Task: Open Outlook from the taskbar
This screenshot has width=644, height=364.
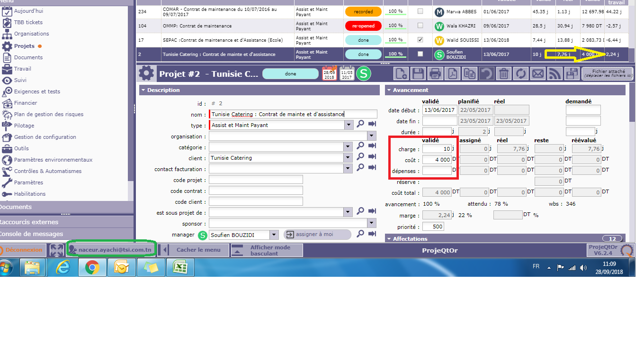Action: pyautogui.click(x=121, y=268)
